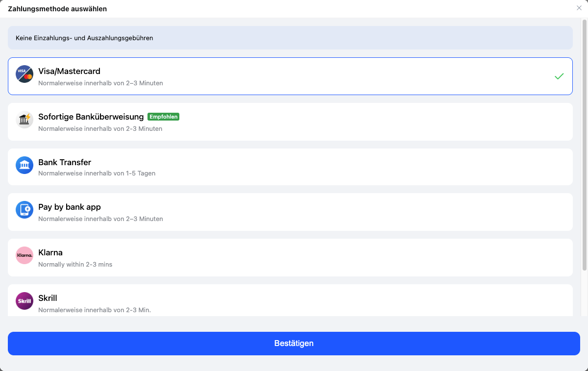
Task: Click the no-fees notice banner
Action: [290, 38]
